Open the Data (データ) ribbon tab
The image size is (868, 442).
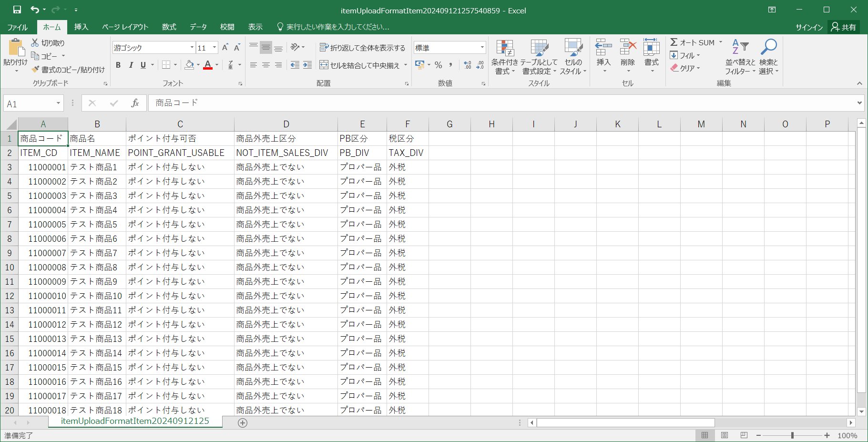(x=198, y=27)
